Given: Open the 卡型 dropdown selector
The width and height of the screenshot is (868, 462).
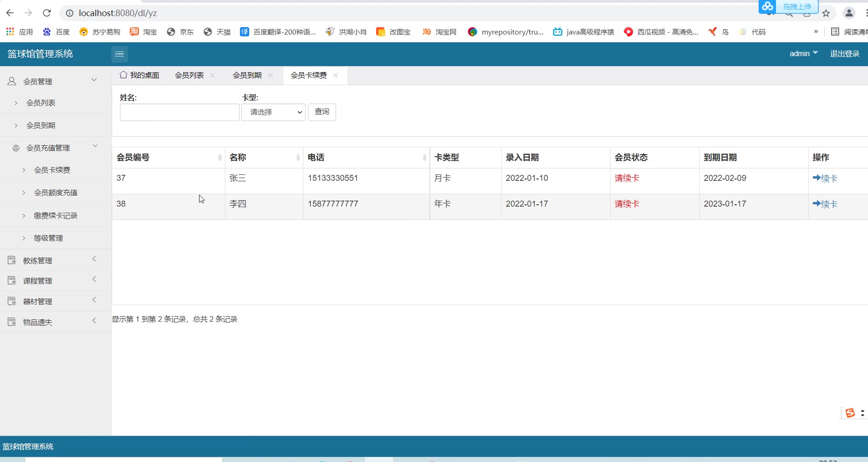Looking at the screenshot, I should coord(274,112).
